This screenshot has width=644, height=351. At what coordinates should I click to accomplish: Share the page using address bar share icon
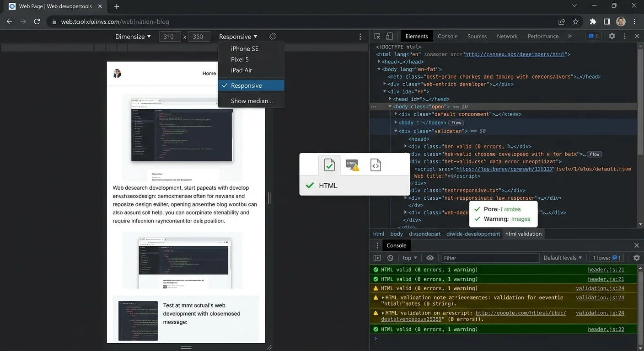pos(562,21)
